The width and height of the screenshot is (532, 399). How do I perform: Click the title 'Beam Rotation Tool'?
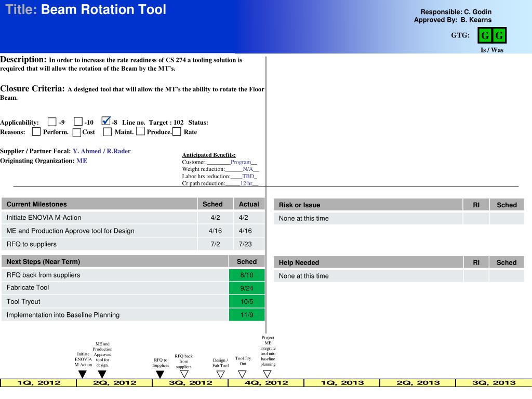tap(103, 9)
